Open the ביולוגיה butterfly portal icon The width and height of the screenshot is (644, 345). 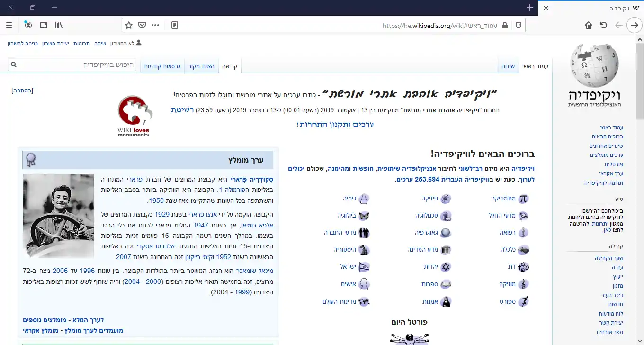[364, 216]
